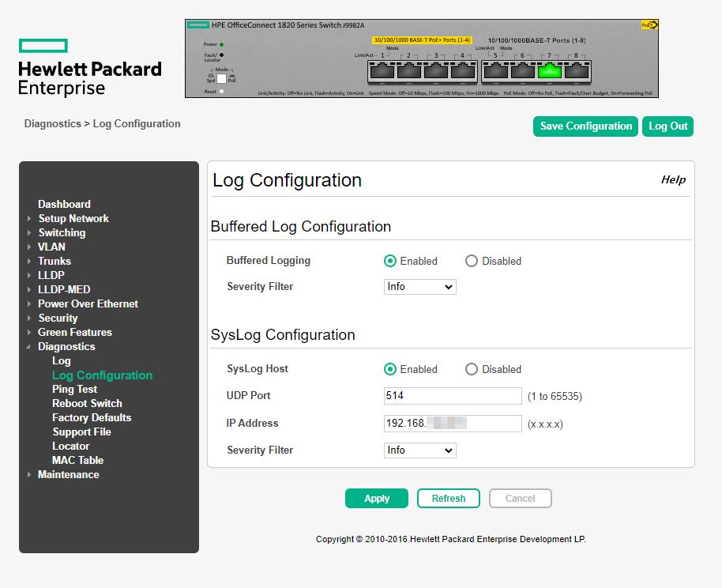Click port 6 icon on switch image
This screenshot has width=722, height=588.
coord(523,71)
